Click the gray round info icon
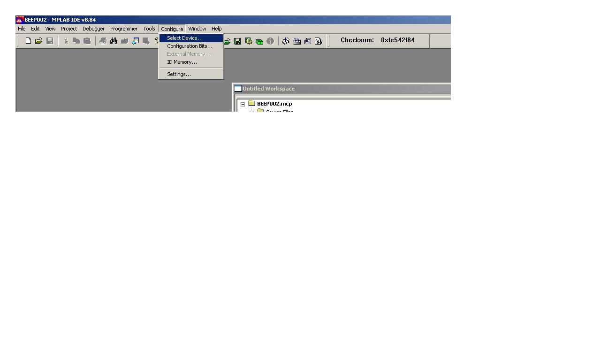 270,41
